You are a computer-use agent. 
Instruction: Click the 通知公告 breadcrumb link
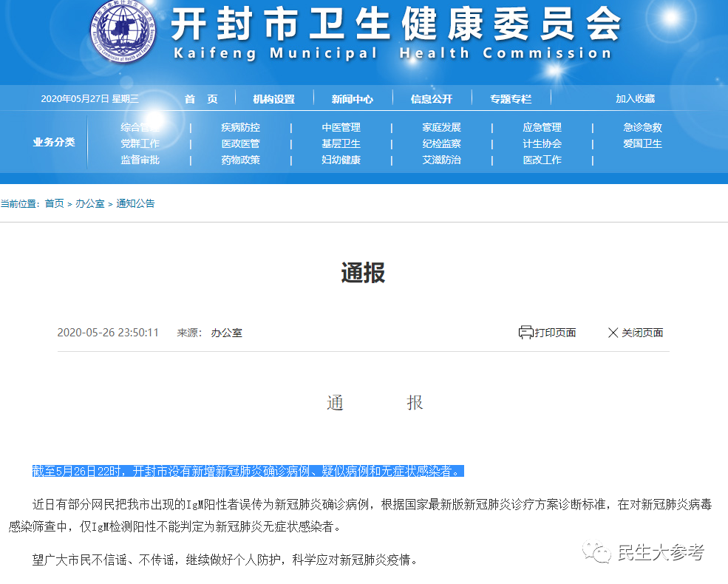[135, 203]
